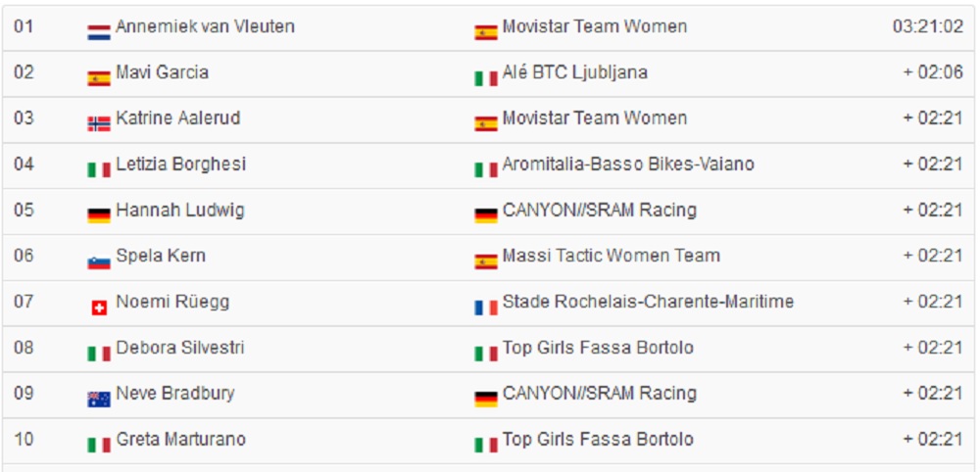Open Aromitalia-Basso Bikes-Vaiano team page
Screen dimensions: 980x472
[x=628, y=165]
